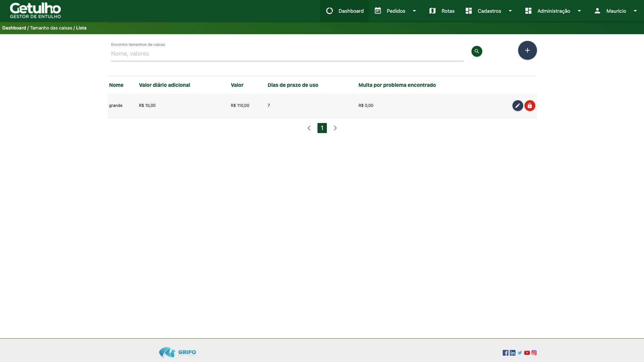This screenshot has width=644, height=362.
Task: Click the Grifo logo in footer
Action: (178, 352)
